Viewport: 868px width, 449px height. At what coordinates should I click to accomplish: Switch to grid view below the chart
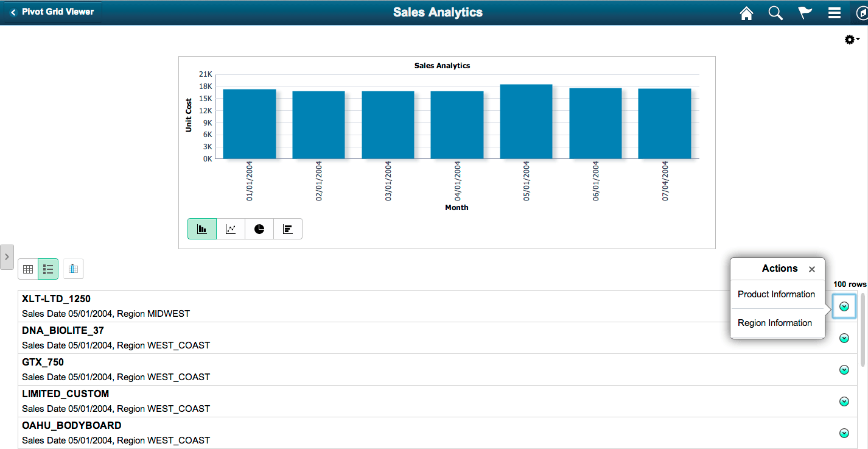[x=28, y=269]
